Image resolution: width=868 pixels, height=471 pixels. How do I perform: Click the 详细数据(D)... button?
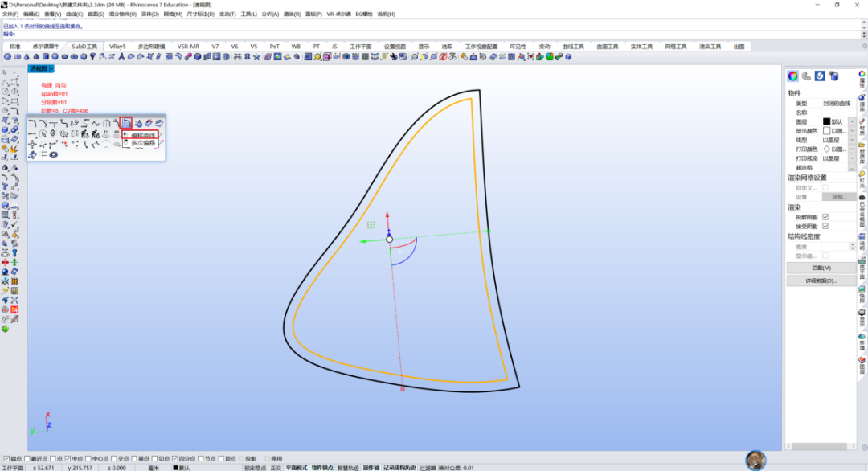(821, 281)
